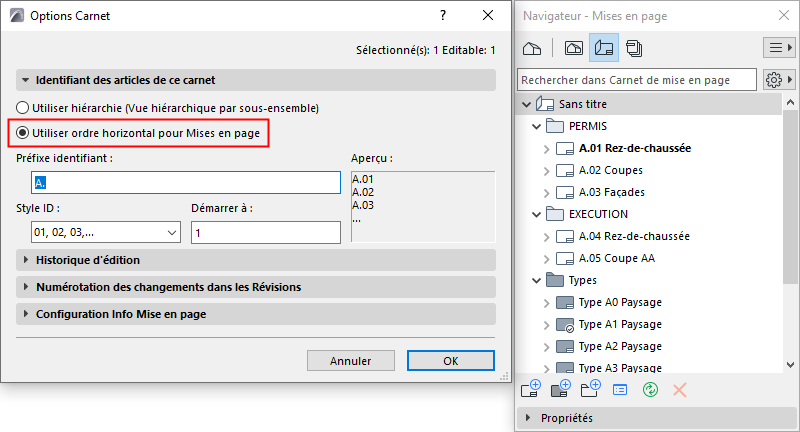Click the new master layout icon
Screen dimensions: 800x432
560,388
